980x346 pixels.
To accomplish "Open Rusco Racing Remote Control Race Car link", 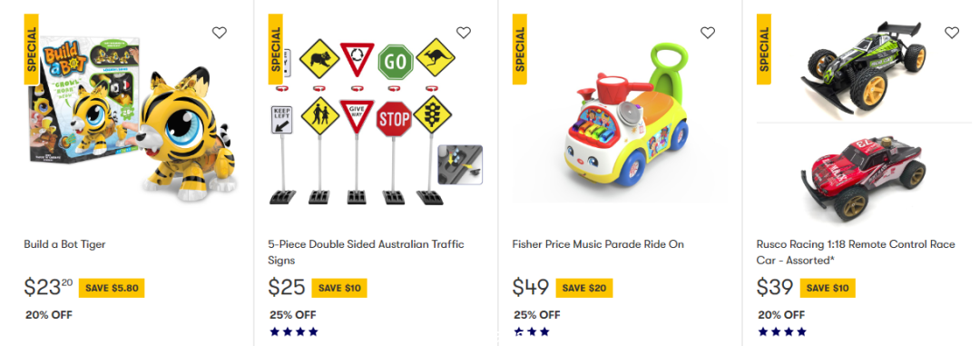I will 856,252.
